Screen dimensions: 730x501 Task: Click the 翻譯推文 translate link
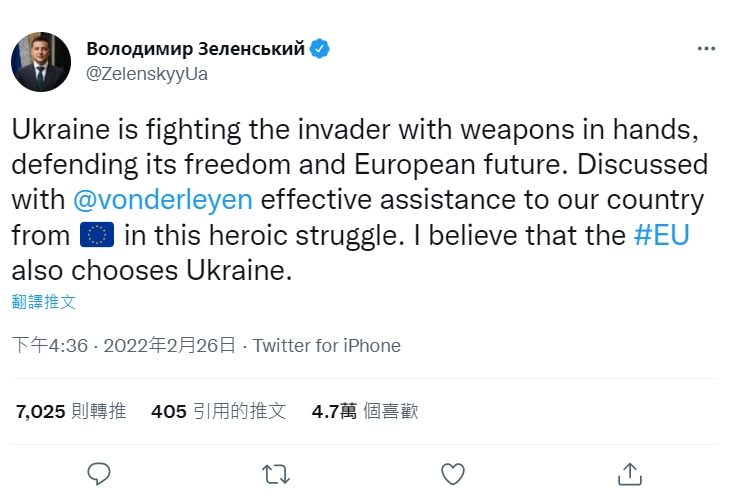point(43,301)
